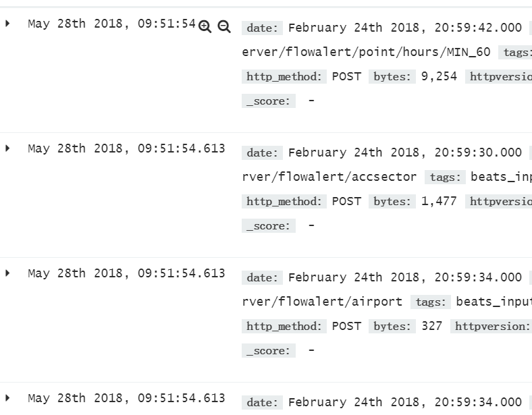Click the _score label in airport row
Image resolution: width=532 pixels, height=415 pixels.
[269, 351]
